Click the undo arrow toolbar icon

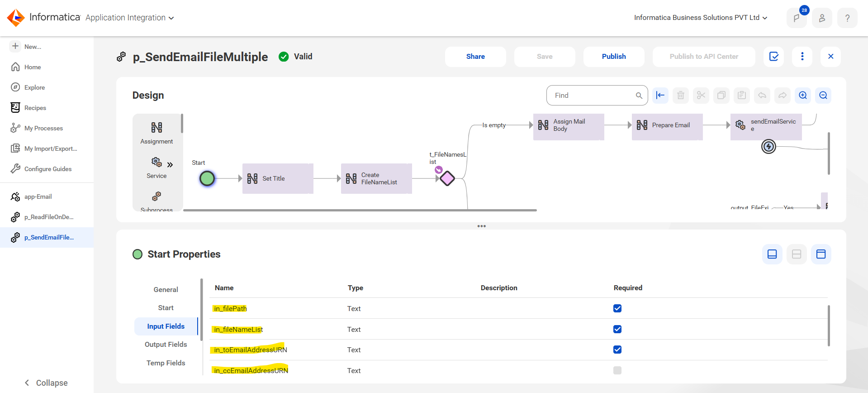[x=762, y=95]
